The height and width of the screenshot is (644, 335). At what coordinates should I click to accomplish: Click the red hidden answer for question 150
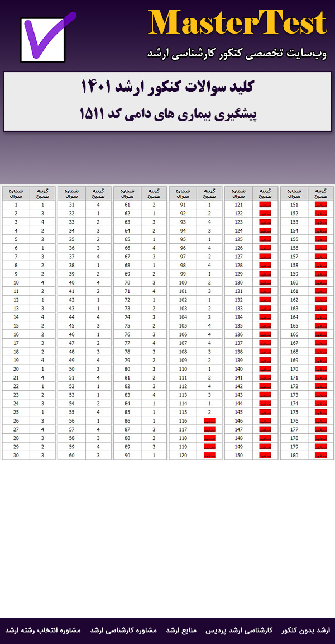point(265,456)
